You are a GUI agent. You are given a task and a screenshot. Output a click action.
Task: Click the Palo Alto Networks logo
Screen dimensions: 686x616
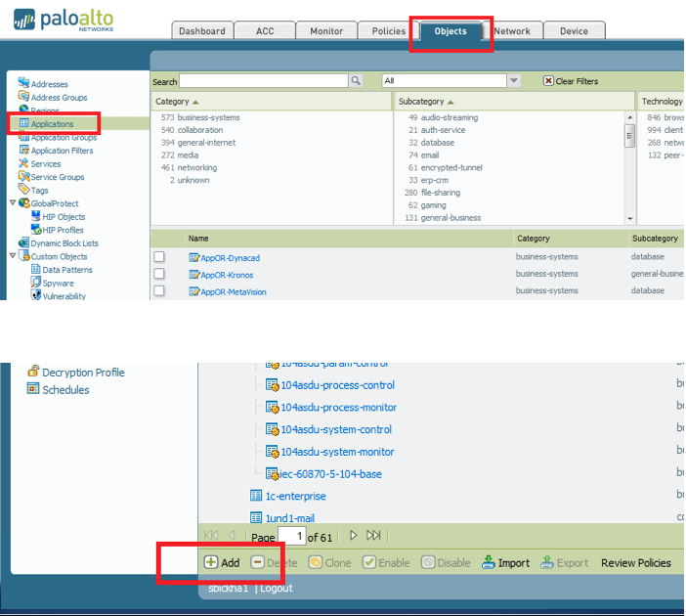(64, 20)
